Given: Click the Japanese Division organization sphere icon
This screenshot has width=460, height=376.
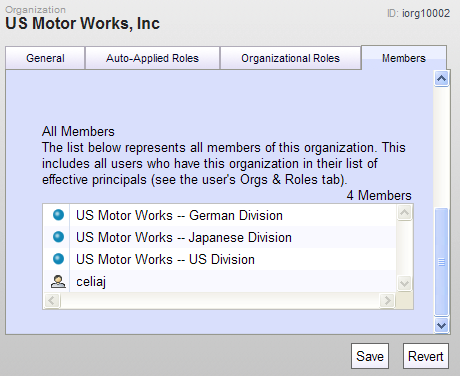Looking at the screenshot, I should pos(58,237).
